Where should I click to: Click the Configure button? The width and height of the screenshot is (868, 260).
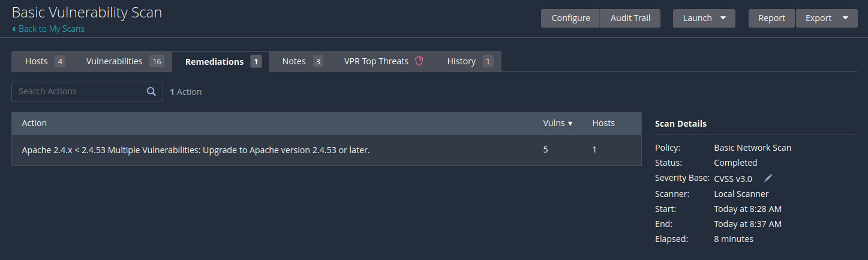(570, 18)
